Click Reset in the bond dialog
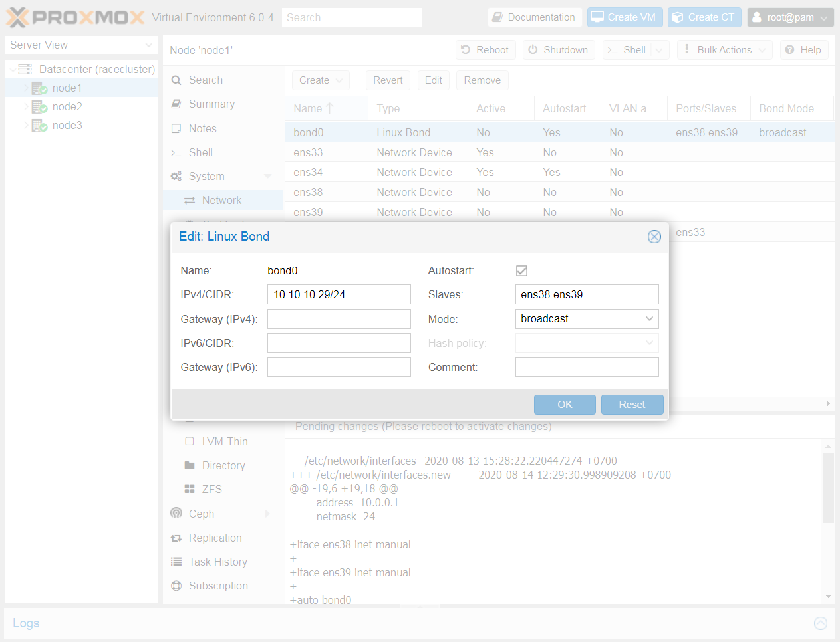 (632, 405)
